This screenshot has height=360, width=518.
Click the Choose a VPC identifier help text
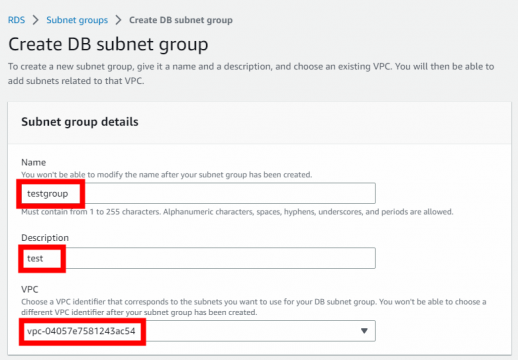pyautogui.click(x=254, y=307)
